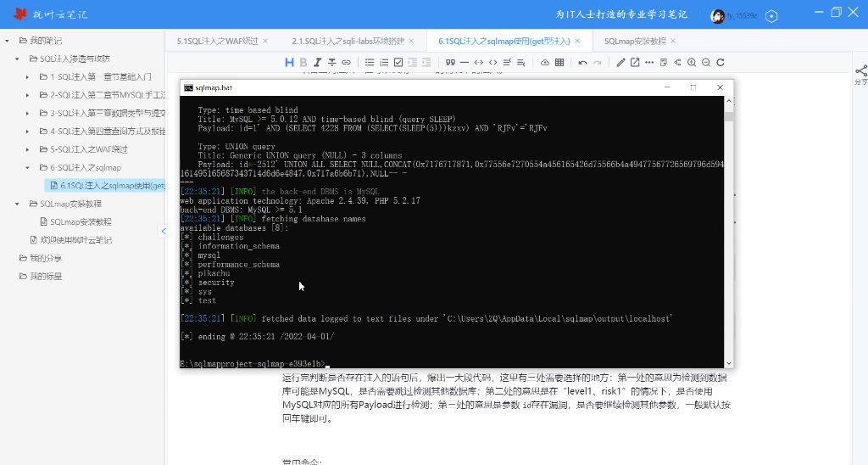Zoom out the note view
This screenshot has height=465, width=868.
[x=706, y=63]
